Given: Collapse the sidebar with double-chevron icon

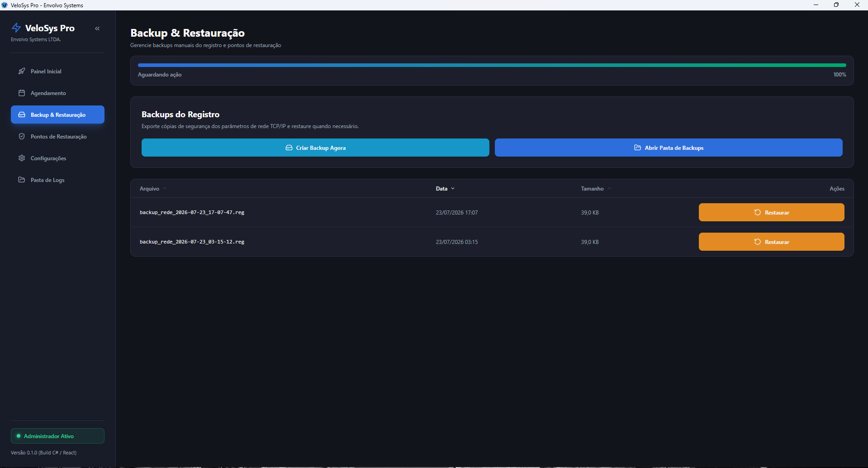Looking at the screenshot, I should click(x=97, y=29).
